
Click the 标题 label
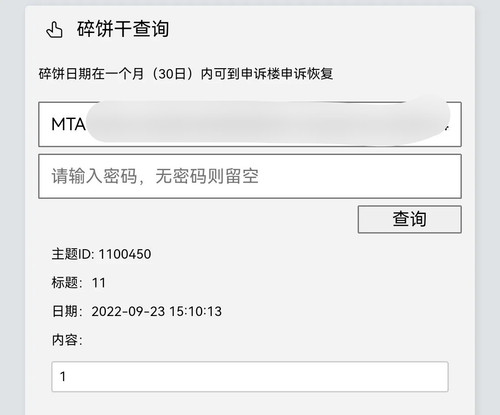click(66, 283)
